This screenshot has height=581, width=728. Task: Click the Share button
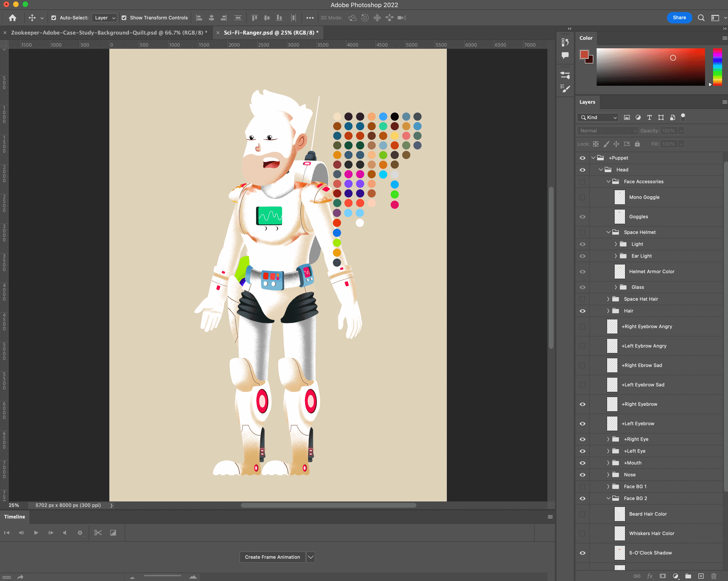point(679,18)
